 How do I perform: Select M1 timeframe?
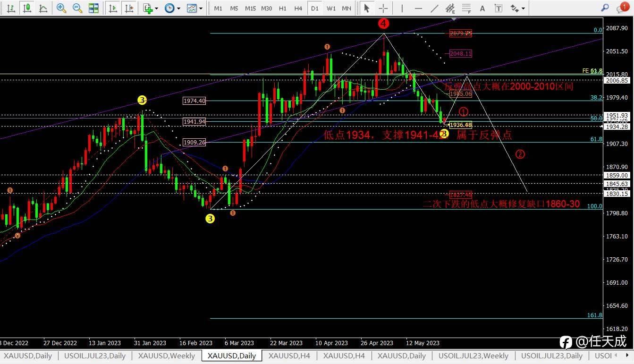(x=218, y=8)
